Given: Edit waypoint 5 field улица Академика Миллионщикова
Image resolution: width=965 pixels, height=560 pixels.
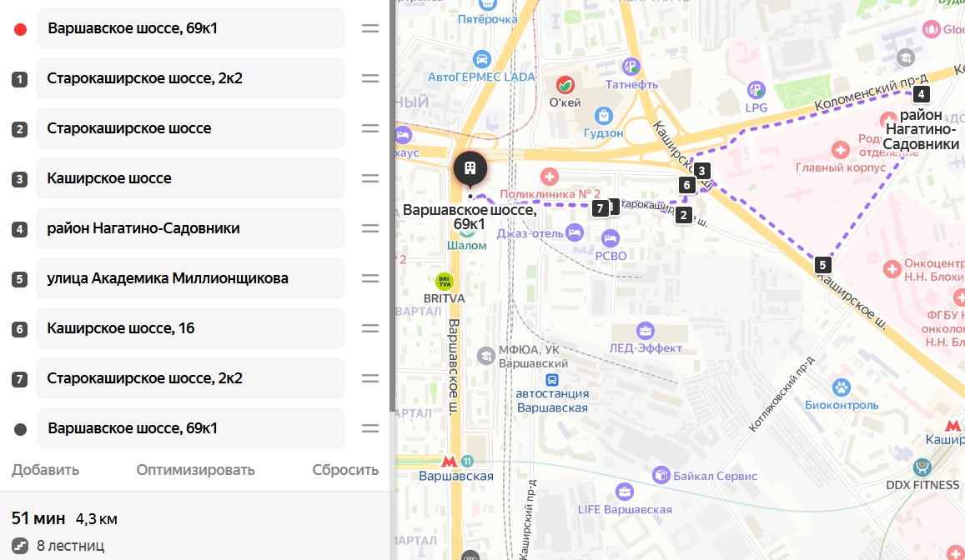Looking at the screenshot, I should click(191, 278).
